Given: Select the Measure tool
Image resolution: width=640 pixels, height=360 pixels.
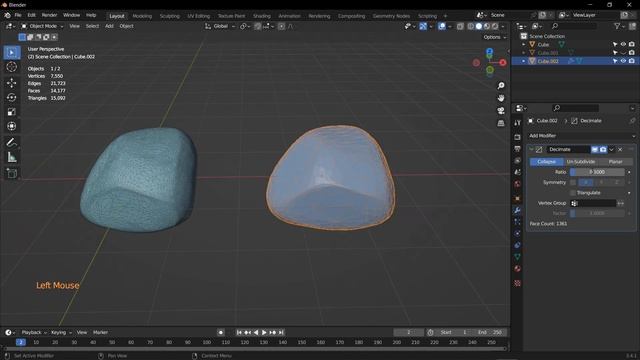Looking at the screenshot, I should 11,157.
